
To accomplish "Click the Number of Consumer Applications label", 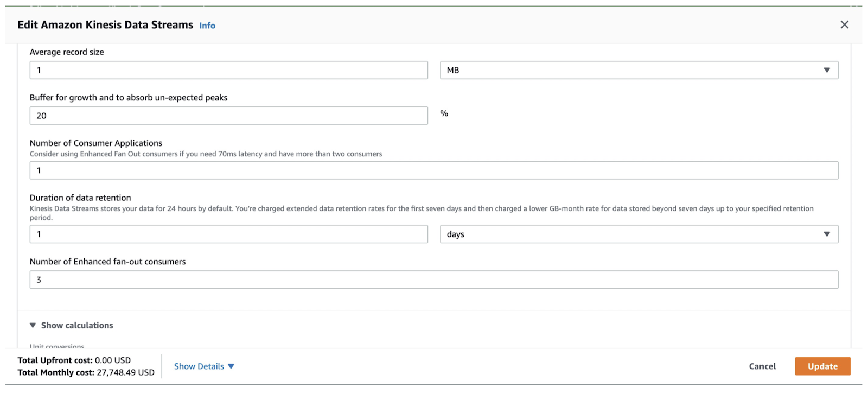I will pos(96,143).
